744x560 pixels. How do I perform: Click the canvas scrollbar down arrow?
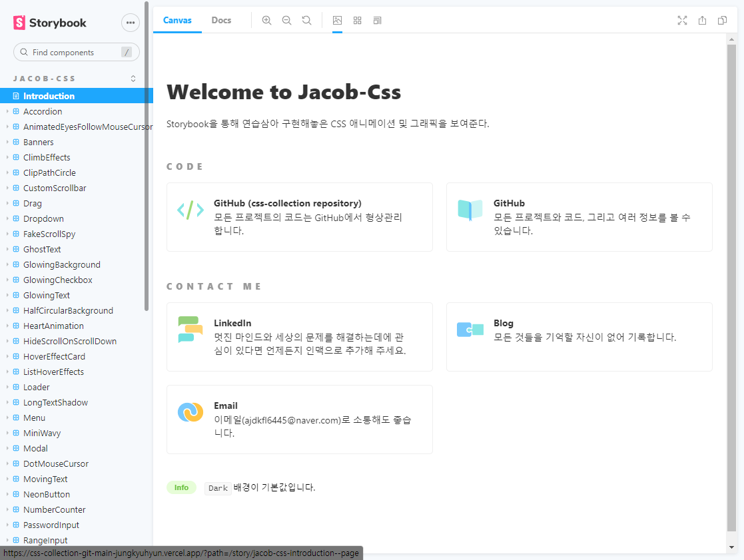coord(731,547)
